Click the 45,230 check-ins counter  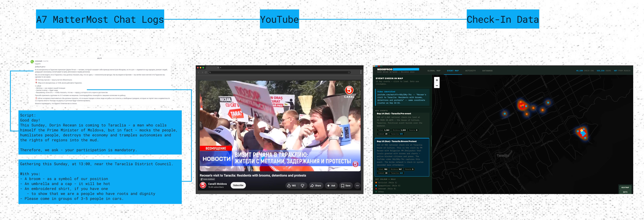(585, 71)
